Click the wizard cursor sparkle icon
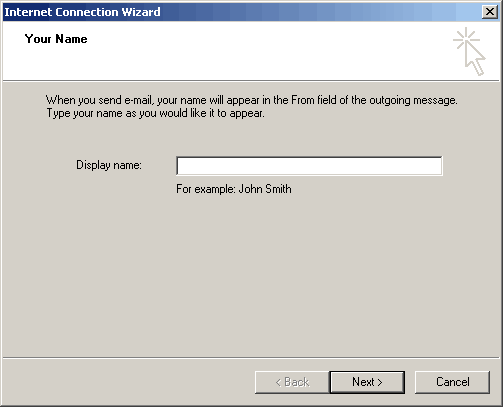 (x=469, y=51)
